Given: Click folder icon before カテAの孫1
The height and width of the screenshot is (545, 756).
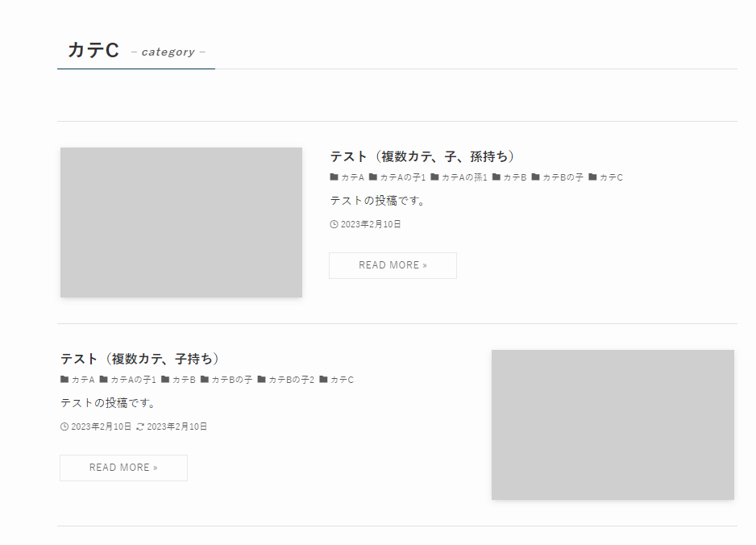Looking at the screenshot, I should coord(434,177).
